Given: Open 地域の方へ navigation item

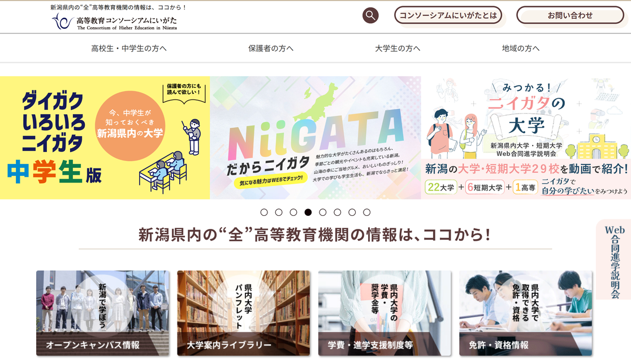Looking at the screenshot, I should point(521,48).
